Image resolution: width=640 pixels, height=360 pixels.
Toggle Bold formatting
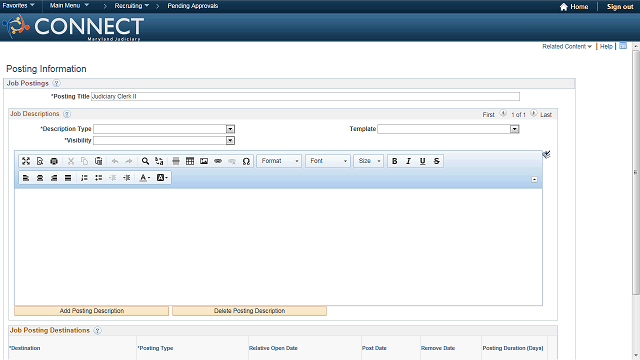tap(395, 161)
